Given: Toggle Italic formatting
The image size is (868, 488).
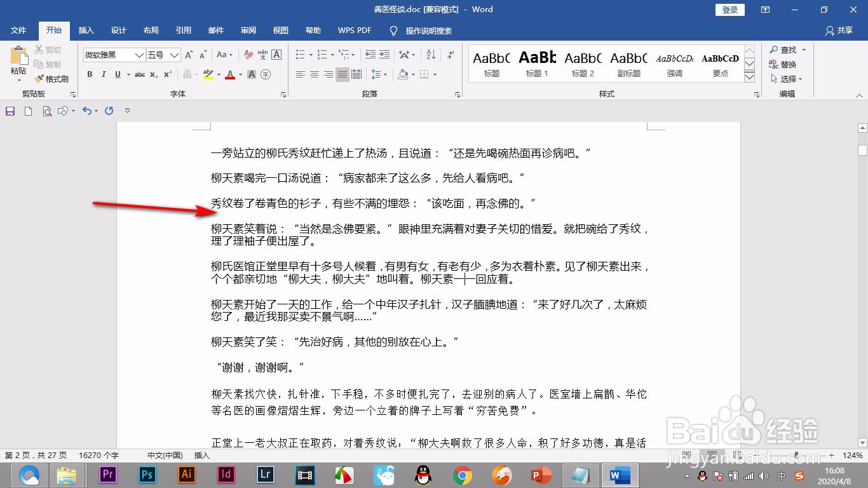Looking at the screenshot, I should pyautogui.click(x=104, y=74).
